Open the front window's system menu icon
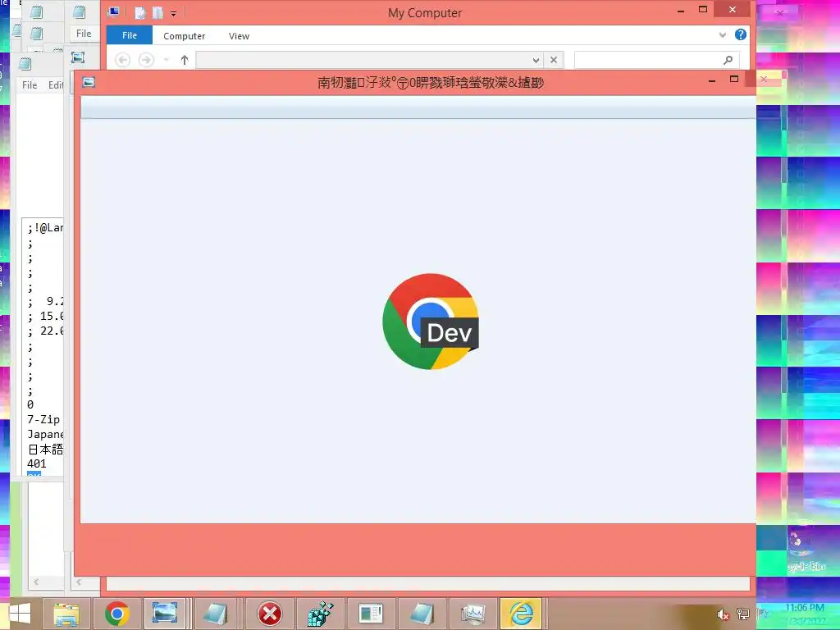This screenshot has height=630, width=840. [89, 81]
